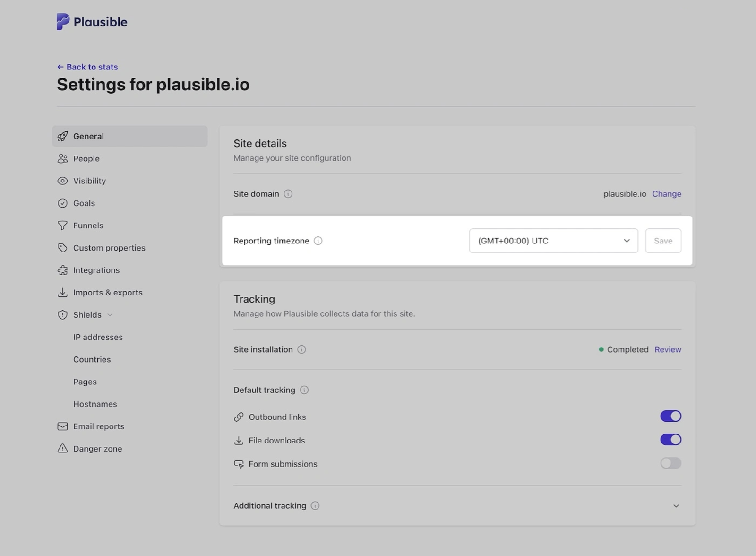756x556 pixels.
Task: Click the Visibility eye icon
Action: (62, 181)
